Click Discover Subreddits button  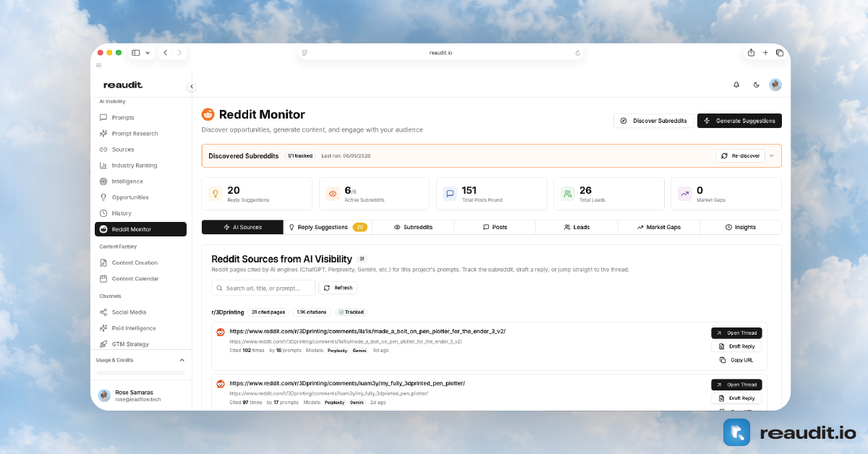653,121
